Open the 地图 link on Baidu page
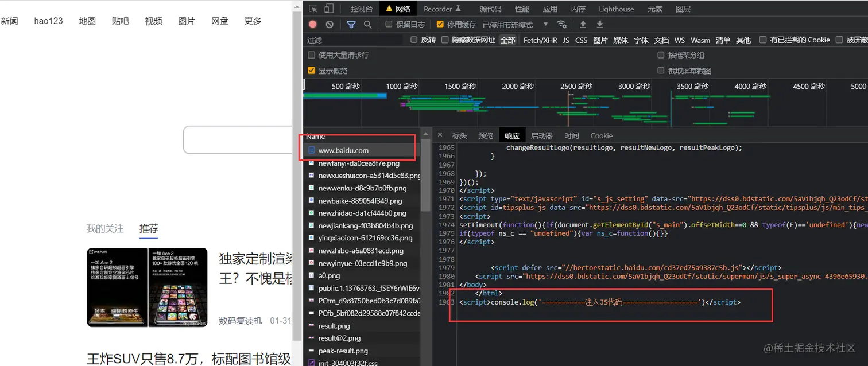The image size is (868, 366). pyautogui.click(x=87, y=21)
